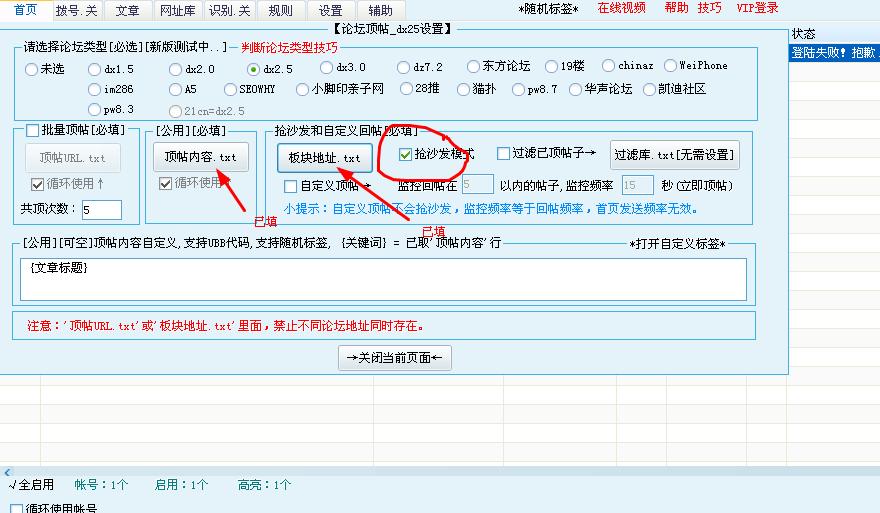
Task: Open the 拨号.关 tab
Action: [77, 10]
